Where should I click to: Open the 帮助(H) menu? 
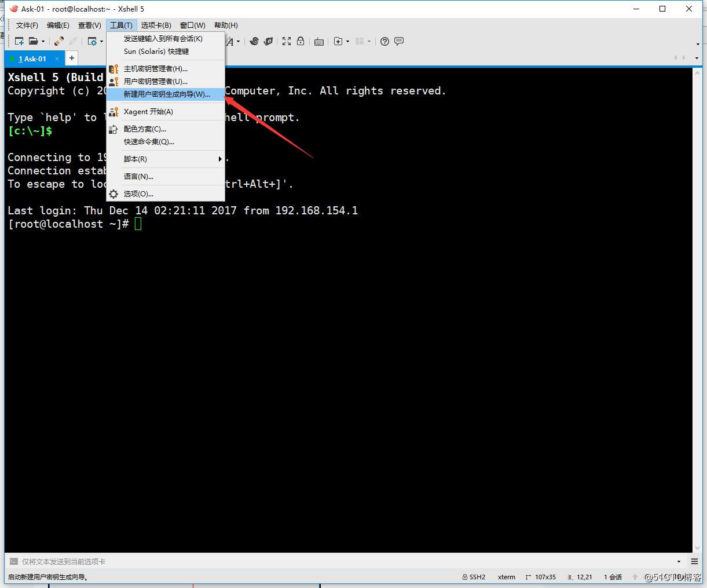pyautogui.click(x=226, y=25)
